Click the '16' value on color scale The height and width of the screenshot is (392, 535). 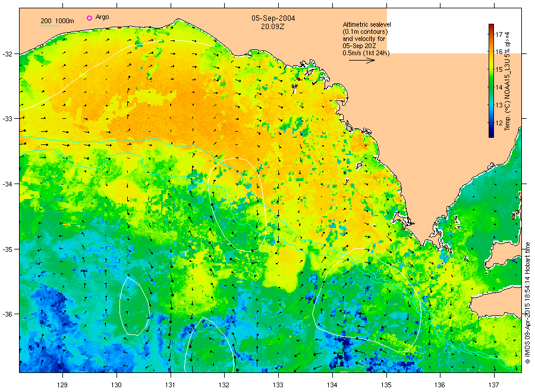tap(499, 52)
